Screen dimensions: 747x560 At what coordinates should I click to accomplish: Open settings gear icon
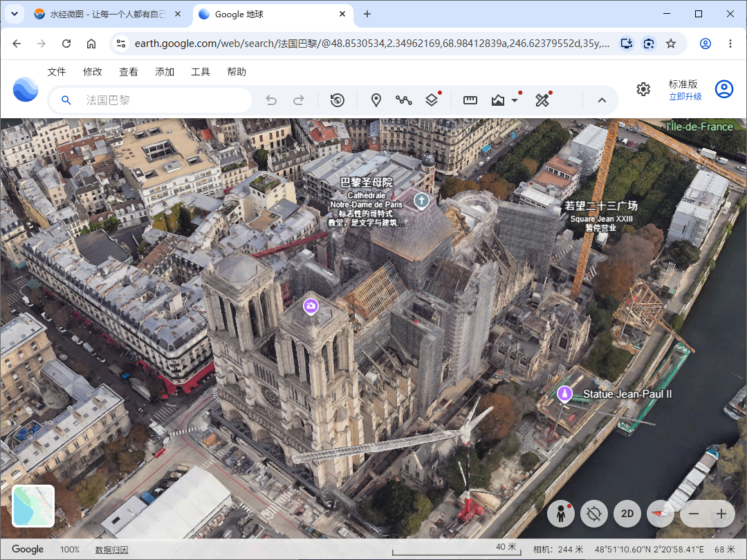pyautogui.click(x=643, y=89)
